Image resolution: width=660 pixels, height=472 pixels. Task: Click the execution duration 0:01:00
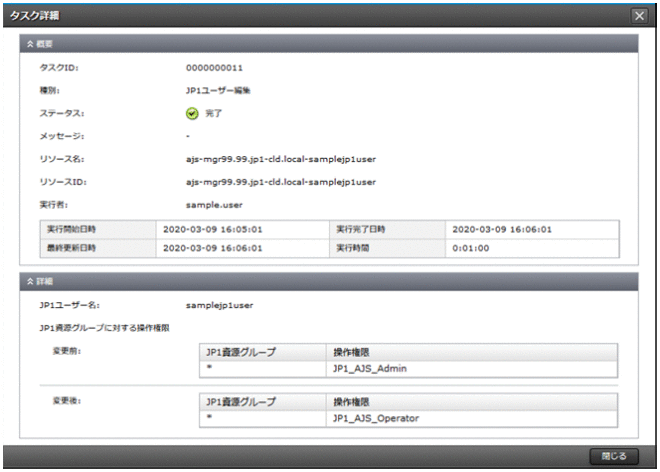click(471, 248)
